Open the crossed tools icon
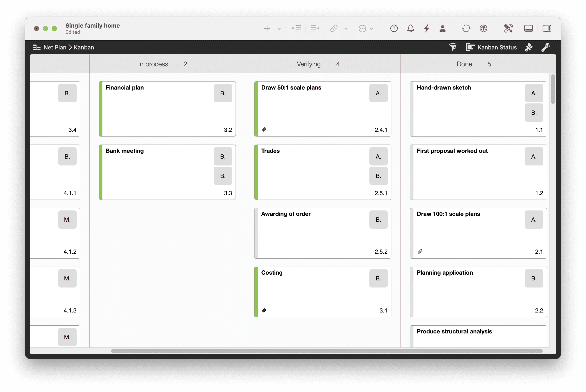This screenshot has height=392, width=586. (x=508, y=28)
